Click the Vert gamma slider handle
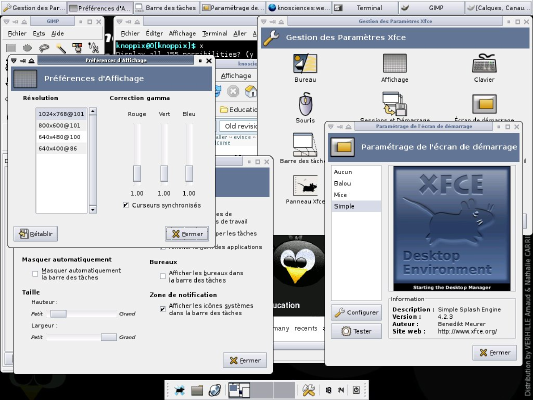Image resolution: width=533 pixels, height=400 pixels. click(164, 173)
